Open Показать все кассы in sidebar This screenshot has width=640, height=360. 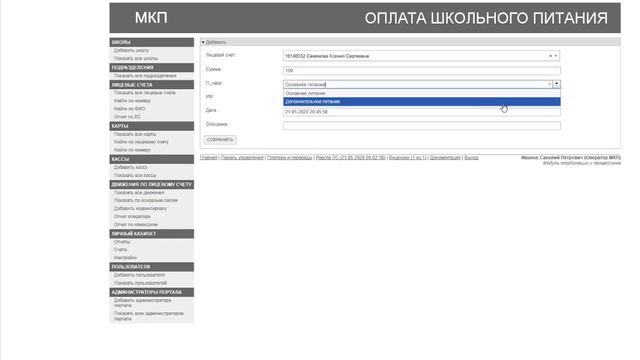[x=135, y=176]
